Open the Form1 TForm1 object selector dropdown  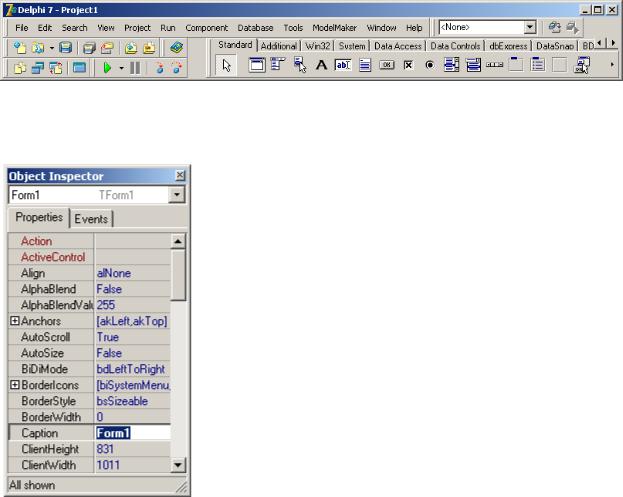point(177,195)
